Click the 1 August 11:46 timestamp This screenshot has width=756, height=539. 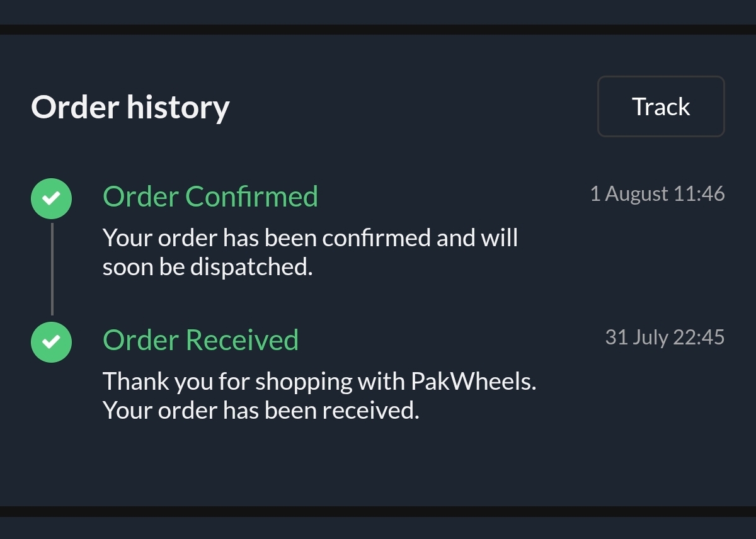657,193
